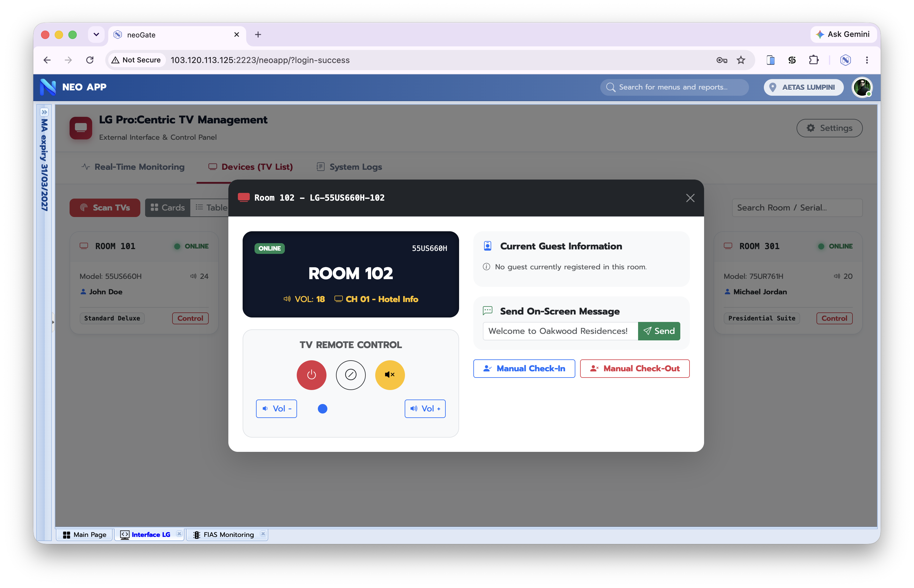Click the neoGate extension icon in toolbar

coord(845,60)
